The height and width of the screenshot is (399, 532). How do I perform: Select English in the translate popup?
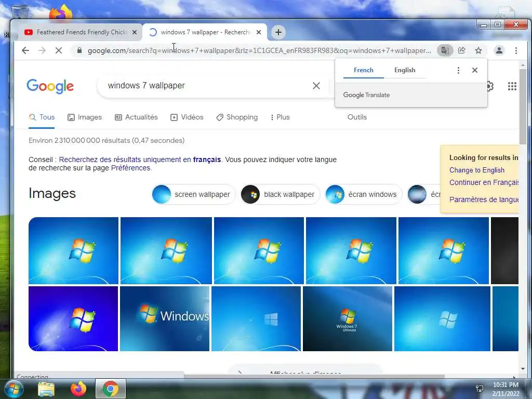pos(404,70)
